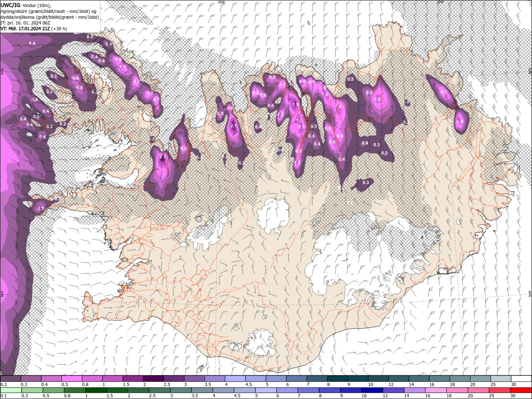The image size is (532, 399).
Task: Click the darkest purple swatch between 2 and 2.5
Action: [x=153, y=379]
